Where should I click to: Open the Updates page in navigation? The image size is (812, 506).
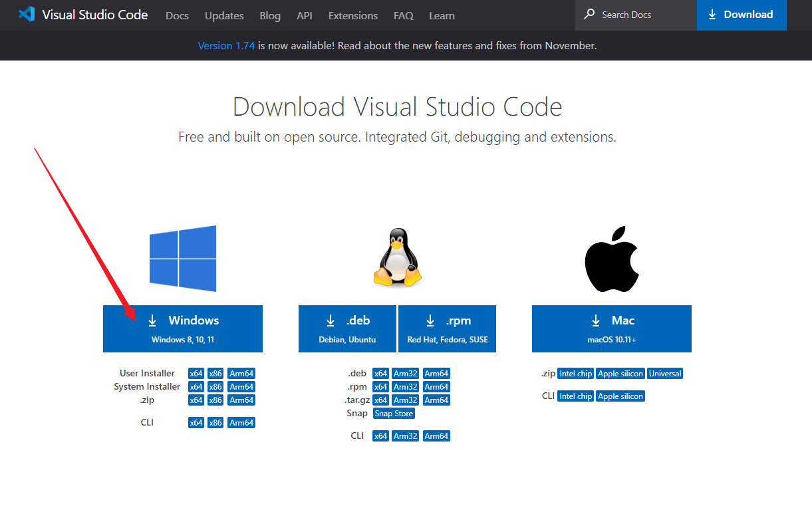pos(224,15)
